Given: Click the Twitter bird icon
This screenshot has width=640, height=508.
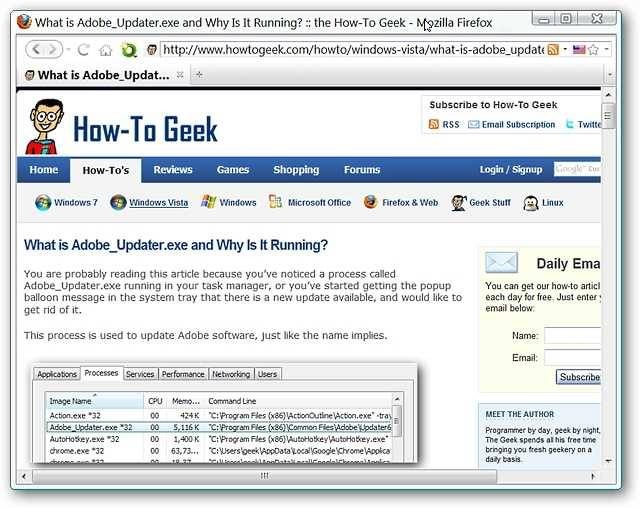Looking at the screenshot, I should click(x=569, y=124).
